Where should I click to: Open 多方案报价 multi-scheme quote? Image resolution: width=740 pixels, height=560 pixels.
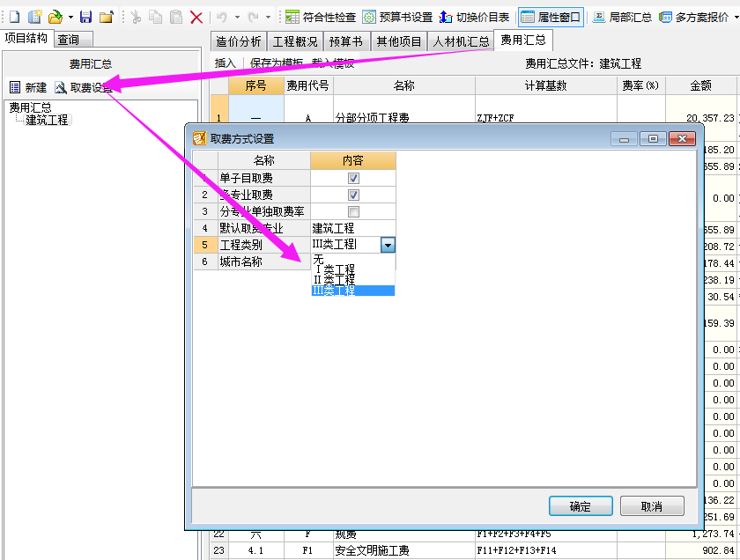point(694,18)
